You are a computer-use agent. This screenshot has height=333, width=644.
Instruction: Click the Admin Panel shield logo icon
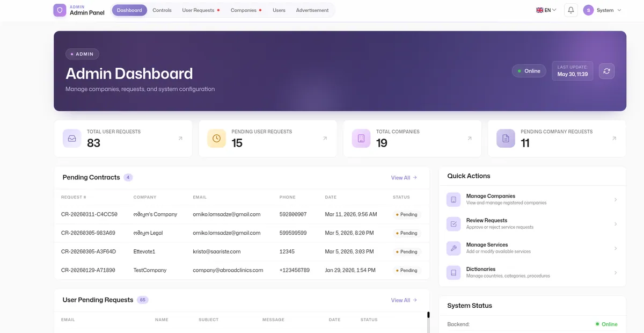pyautogui.click(x=60, y=10)
